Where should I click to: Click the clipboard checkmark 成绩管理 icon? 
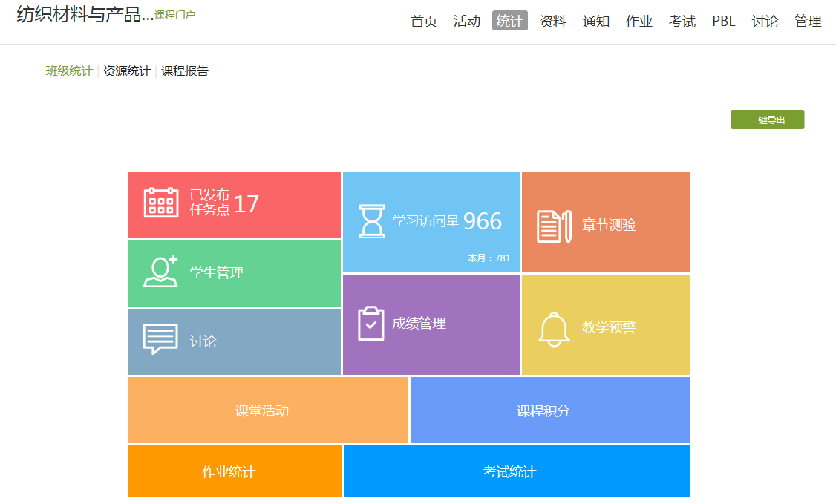371,324
